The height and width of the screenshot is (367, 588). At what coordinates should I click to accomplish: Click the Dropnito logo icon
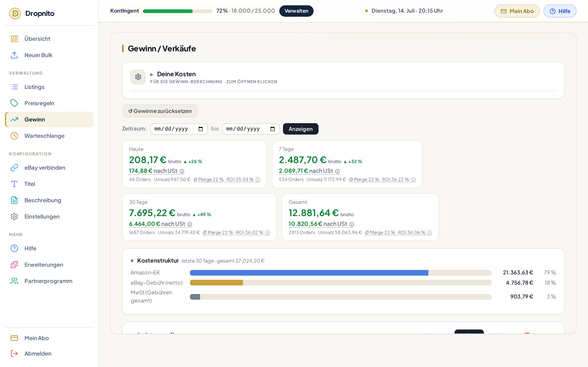tap(15, 13)
